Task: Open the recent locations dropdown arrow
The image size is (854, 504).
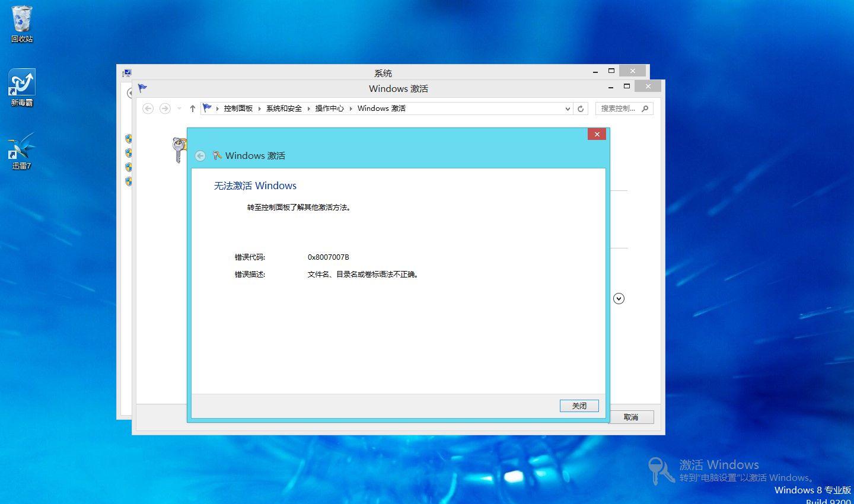Action: click(179, 109)
